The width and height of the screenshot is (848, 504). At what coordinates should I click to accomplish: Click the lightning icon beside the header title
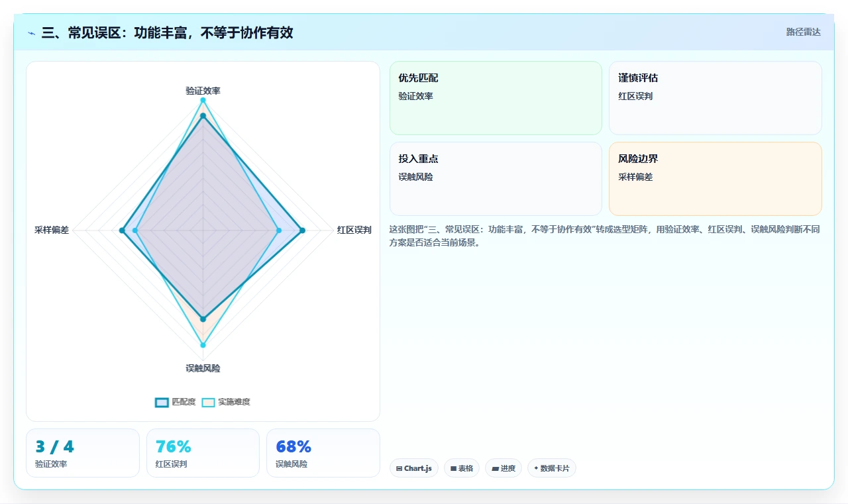coord(32,32)
